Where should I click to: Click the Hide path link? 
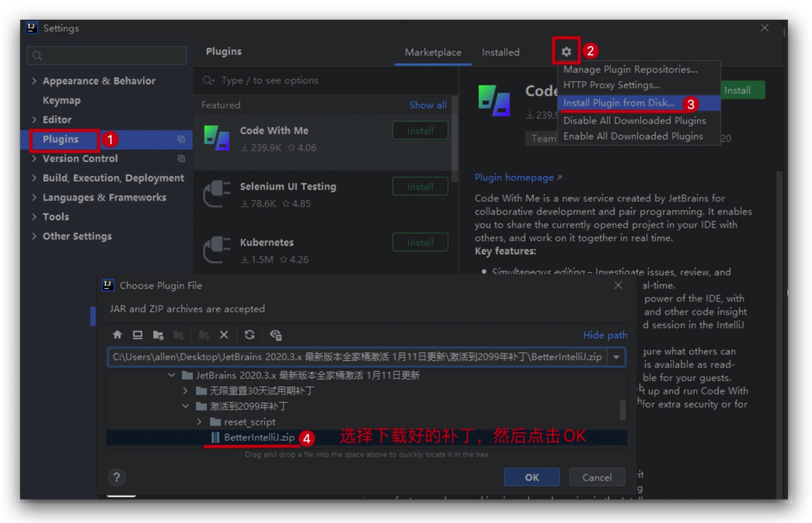click(x=605, y=335)
